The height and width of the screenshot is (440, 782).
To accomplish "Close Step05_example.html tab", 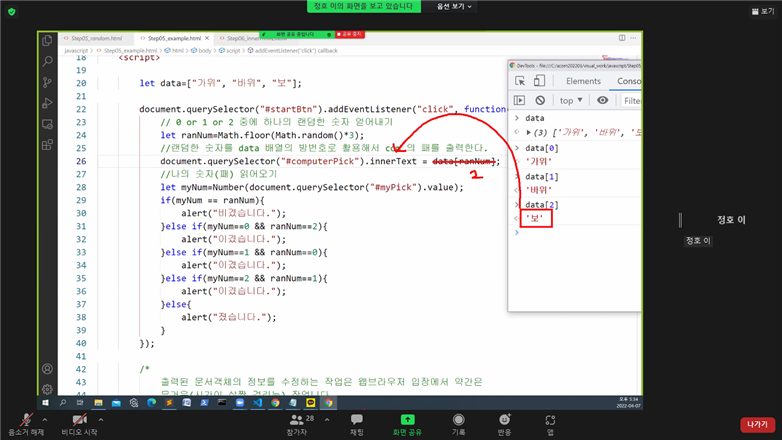I will coord(207,38).
